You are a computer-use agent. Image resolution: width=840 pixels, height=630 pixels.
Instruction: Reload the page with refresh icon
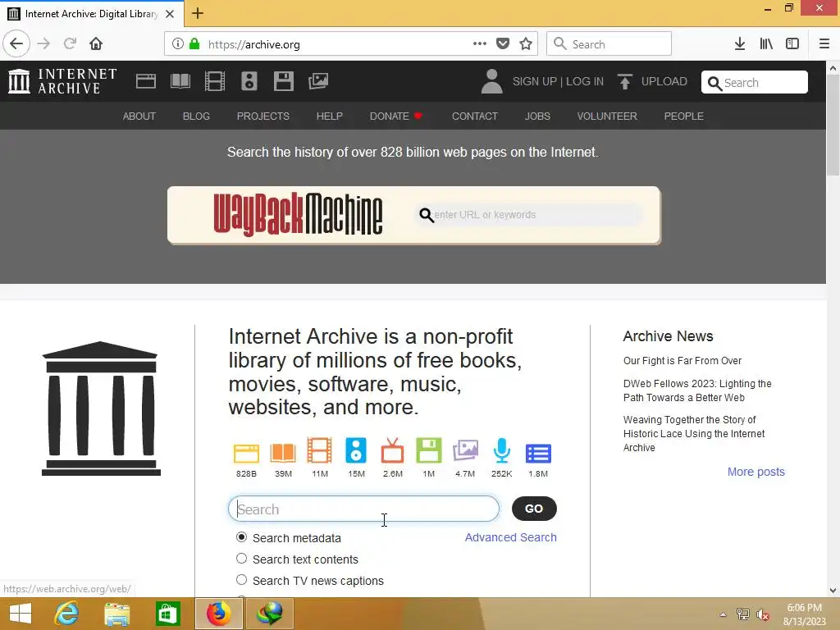pyautogui.click(x=71, y=43)
